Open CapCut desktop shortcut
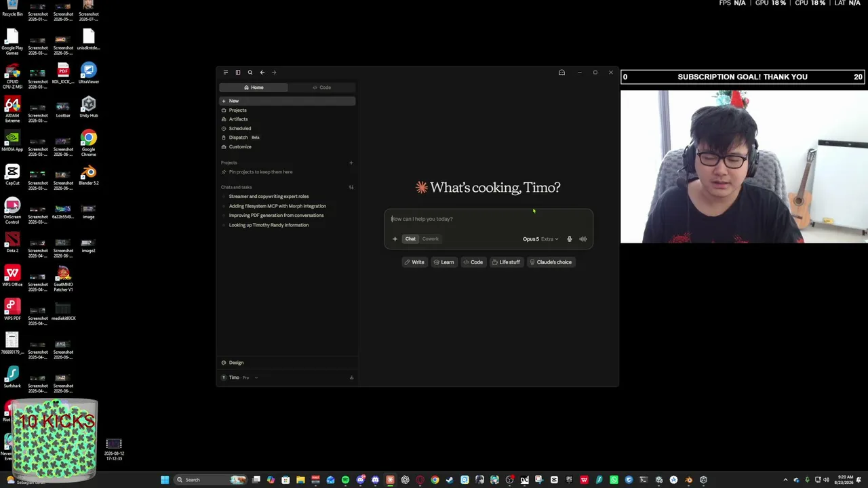Image resolution: width=868 pixels, height=488 pixels. [x=12, y=175]
